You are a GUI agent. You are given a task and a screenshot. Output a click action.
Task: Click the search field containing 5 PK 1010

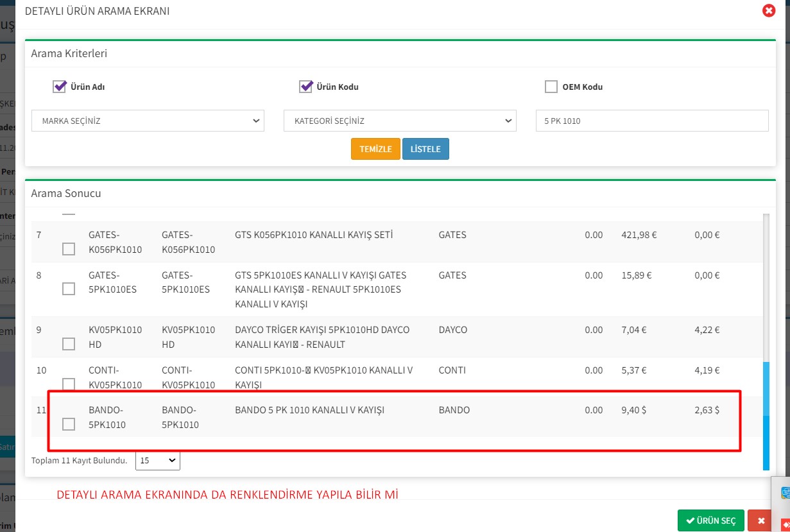(x=651, y=121)
